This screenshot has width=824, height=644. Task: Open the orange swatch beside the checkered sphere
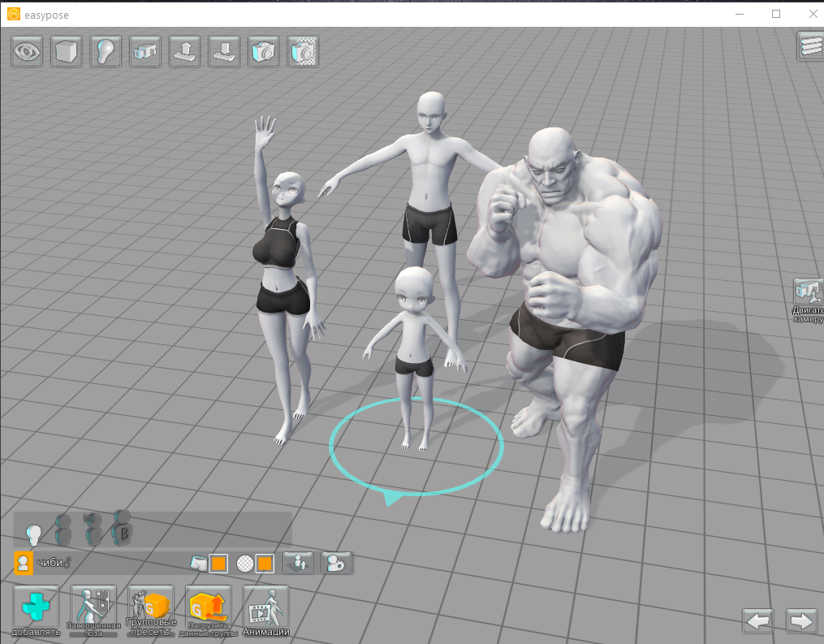click(x=265, y=564)
